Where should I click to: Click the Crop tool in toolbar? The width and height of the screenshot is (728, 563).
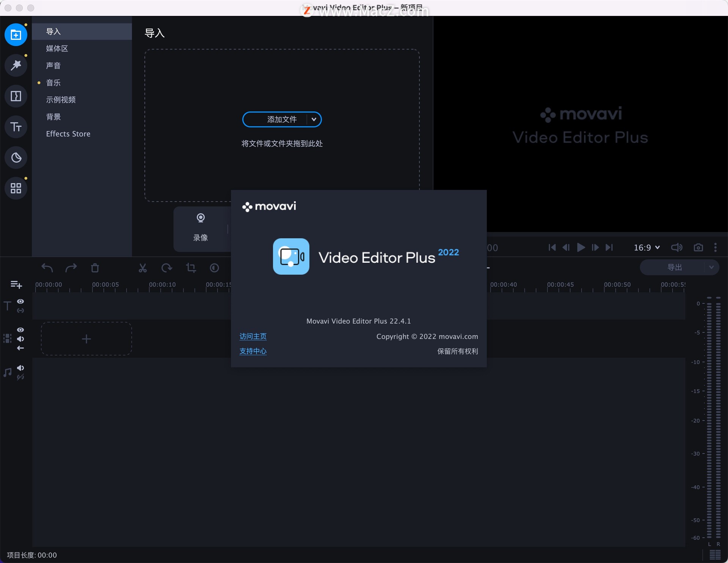pos(191,268)
